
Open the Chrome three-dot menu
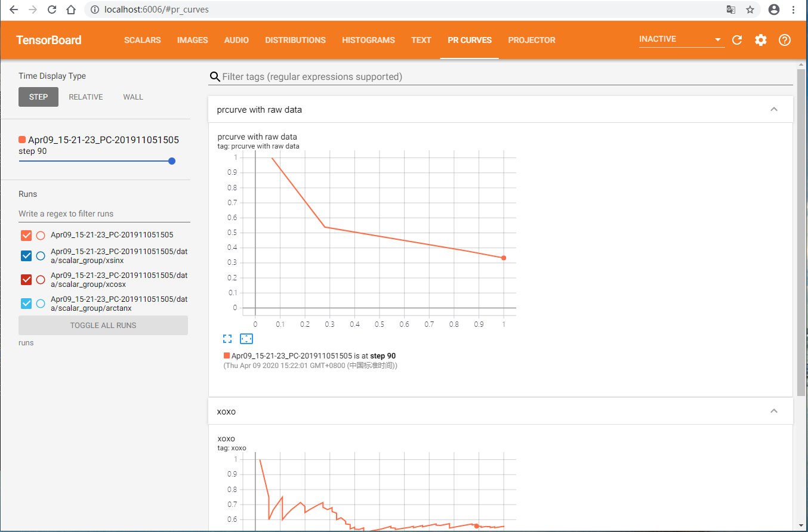pos(794,10)
